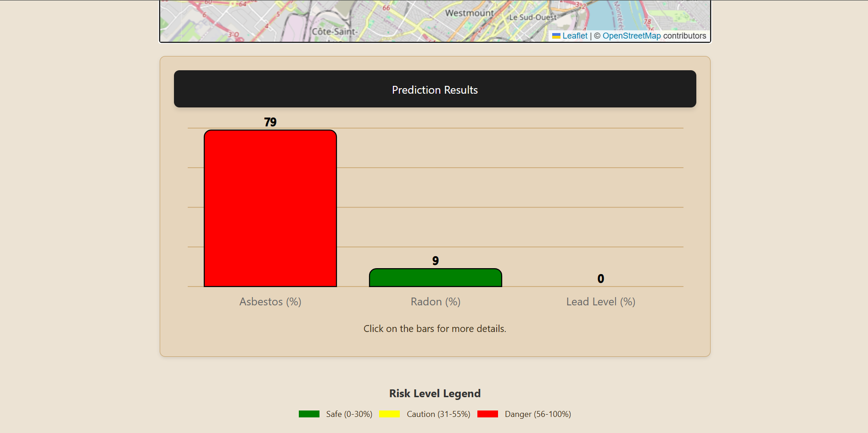Click the value 79 above Asbestos bar

270,122
